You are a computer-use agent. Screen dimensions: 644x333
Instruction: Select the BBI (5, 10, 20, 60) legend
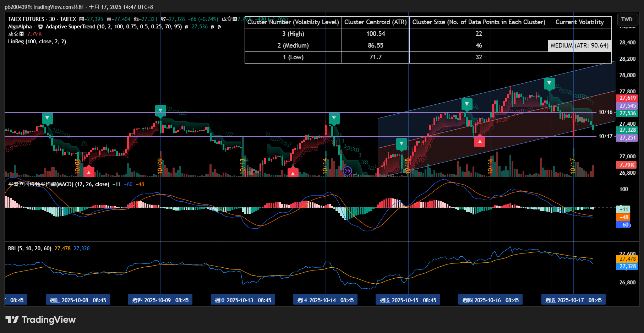[30, 249]
